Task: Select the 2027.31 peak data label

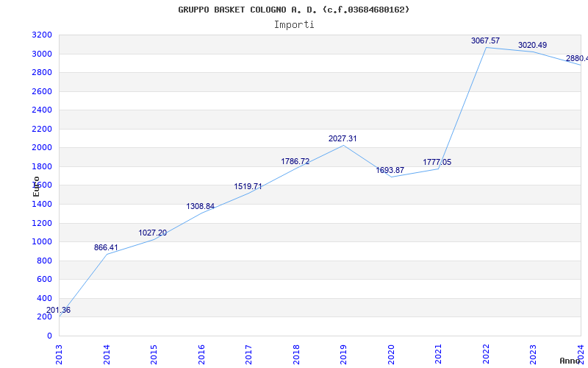Action: [x=343, y=138]
